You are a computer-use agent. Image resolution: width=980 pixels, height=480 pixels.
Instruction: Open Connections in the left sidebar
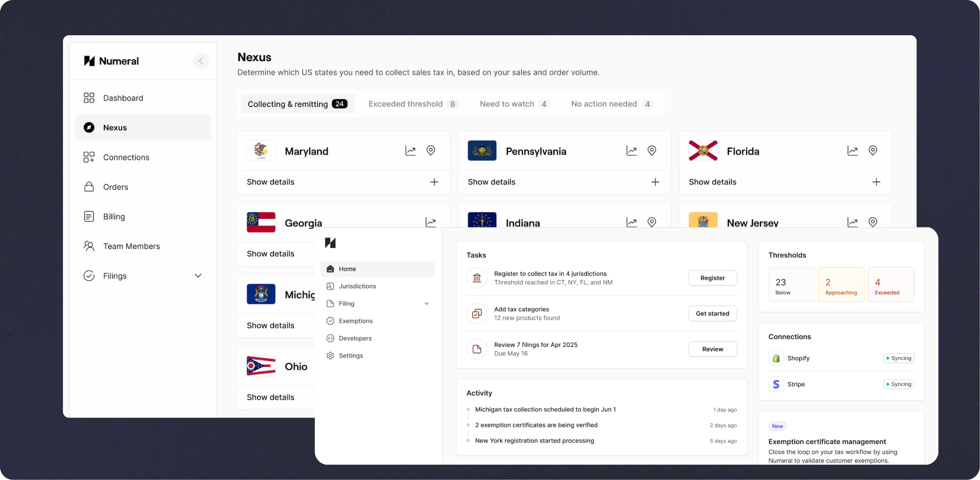pos(126,157)
